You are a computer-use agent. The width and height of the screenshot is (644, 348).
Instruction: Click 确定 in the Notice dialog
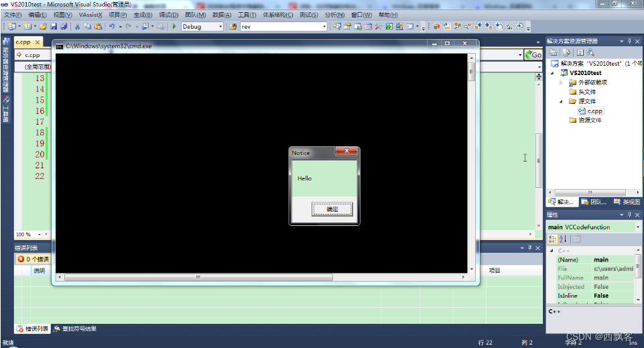click(x=332, y=209)
